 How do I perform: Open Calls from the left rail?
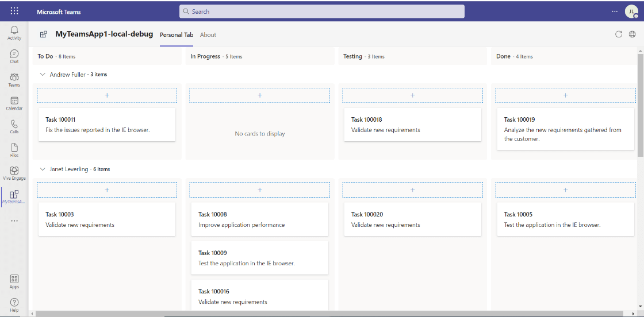14,126
